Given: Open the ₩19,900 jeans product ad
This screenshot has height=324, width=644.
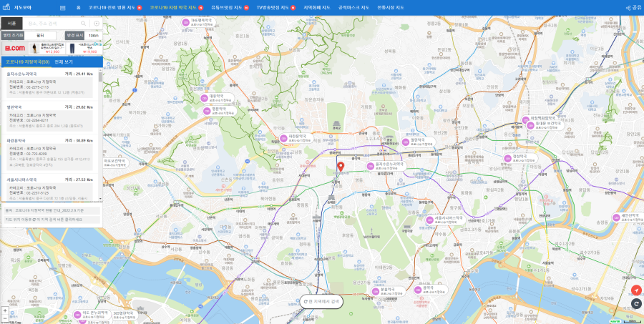Looking at the screenshot, I should tap(84, 49).
